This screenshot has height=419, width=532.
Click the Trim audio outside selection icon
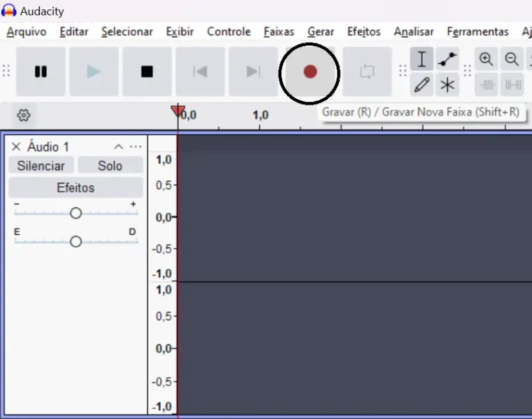486,85
